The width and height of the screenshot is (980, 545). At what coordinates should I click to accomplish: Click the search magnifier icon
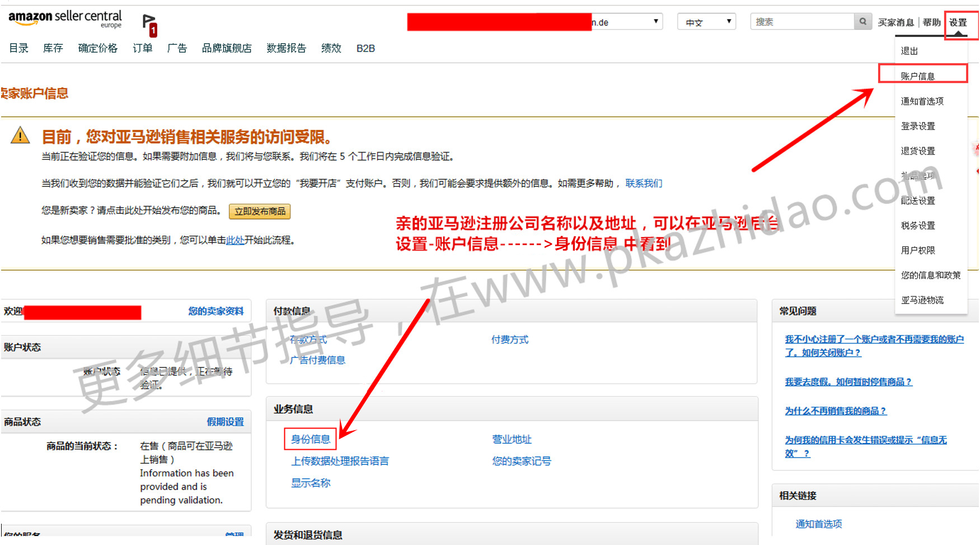point(863,22)
